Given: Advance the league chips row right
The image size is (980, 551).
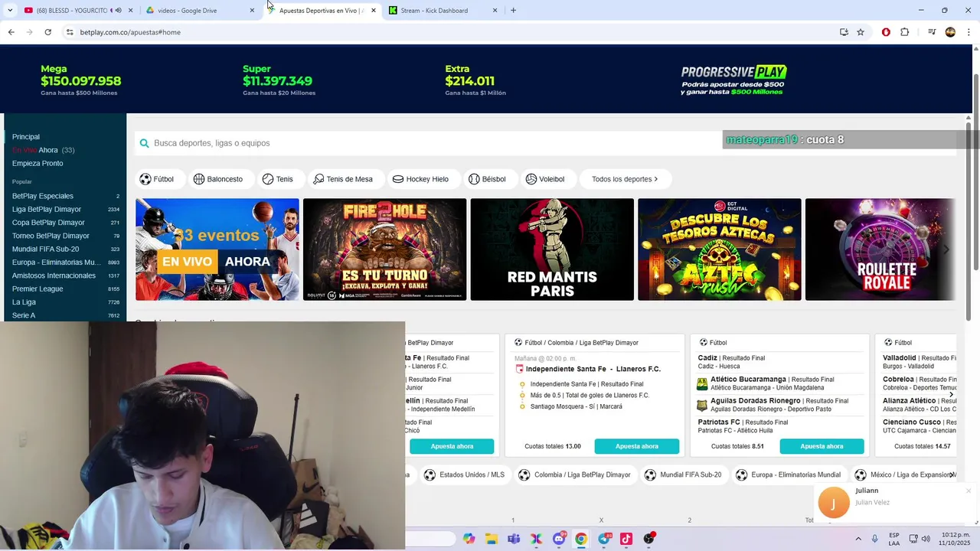Looking at the screenshot, I should 952,474.
